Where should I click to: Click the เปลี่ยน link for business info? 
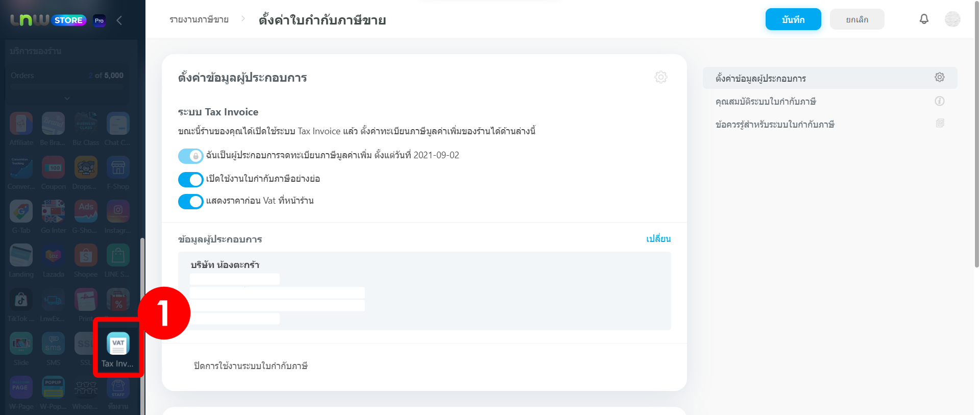click(658, 239)
